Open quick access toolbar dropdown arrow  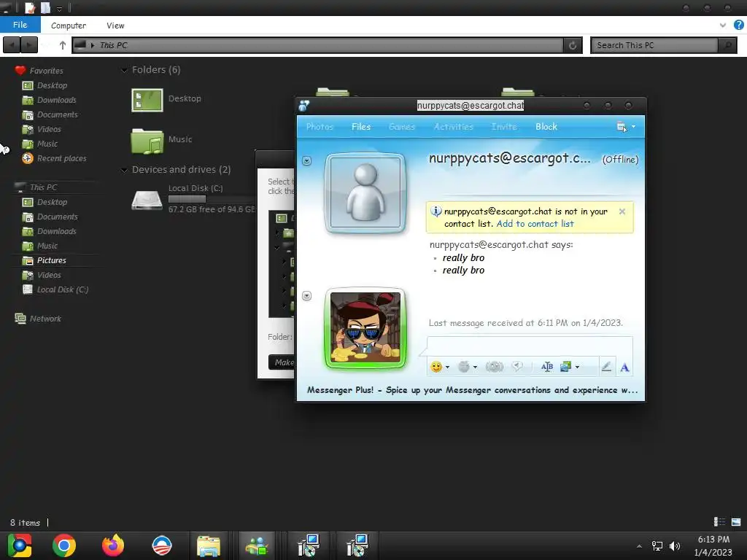[59, 8]
